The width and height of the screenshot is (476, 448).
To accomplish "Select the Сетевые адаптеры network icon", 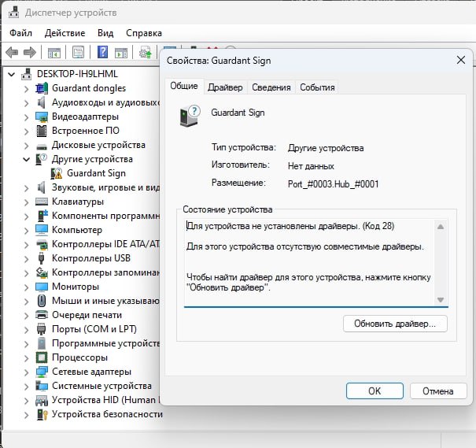I will coord(42,372).
